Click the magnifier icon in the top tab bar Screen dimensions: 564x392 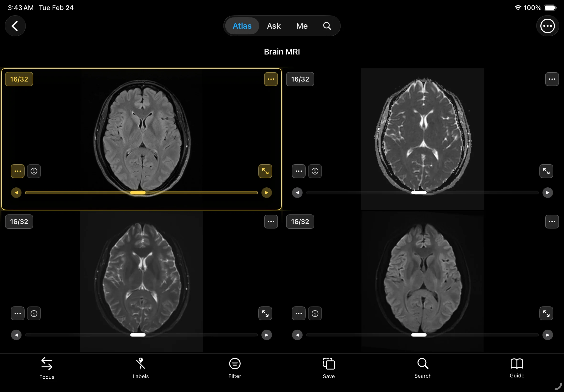point(327,26)
